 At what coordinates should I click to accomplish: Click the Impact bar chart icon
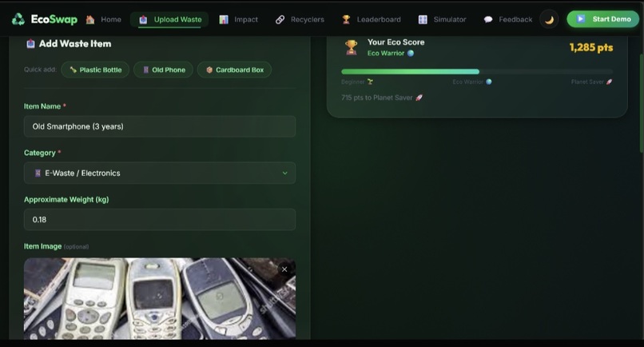pyautogui.click(x=224, y=19)
